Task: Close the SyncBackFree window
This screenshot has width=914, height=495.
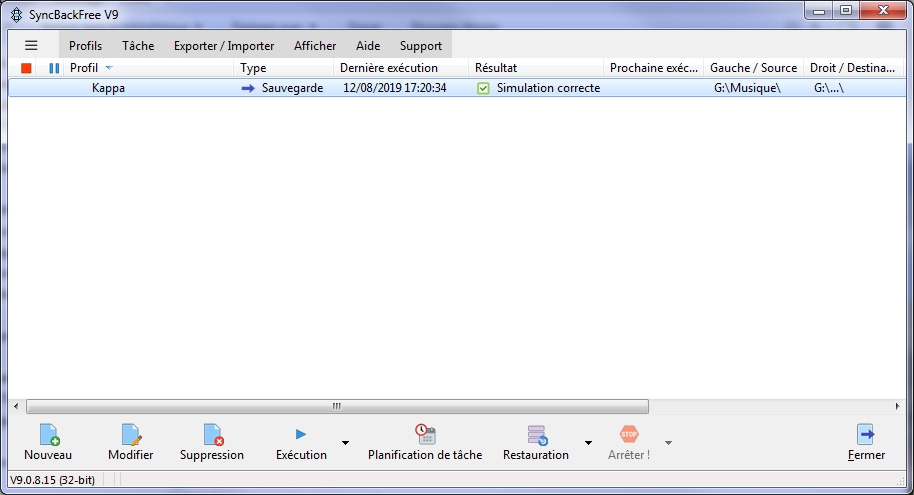Action: [x=883, y=11]
